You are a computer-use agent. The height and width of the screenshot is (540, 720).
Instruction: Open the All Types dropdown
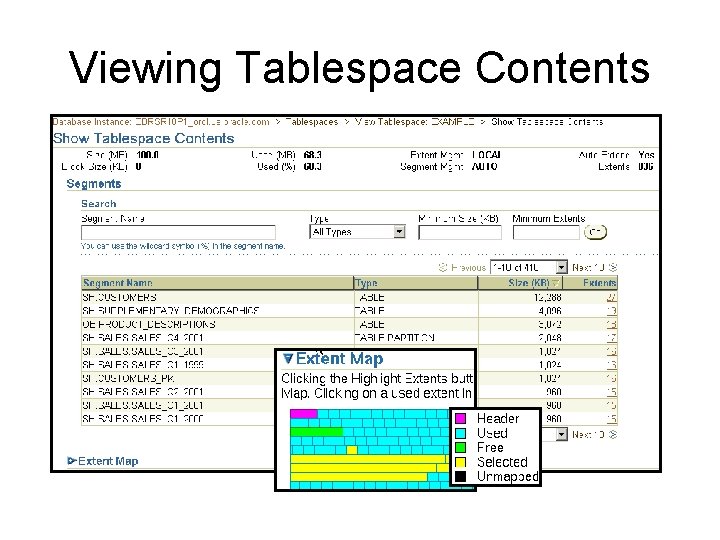[357, 232]
